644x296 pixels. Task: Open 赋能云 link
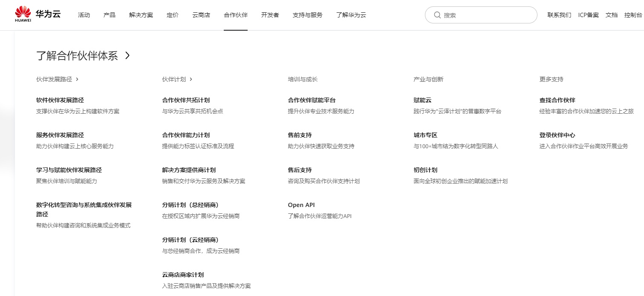pyautogui.click(x=422, y=100)
